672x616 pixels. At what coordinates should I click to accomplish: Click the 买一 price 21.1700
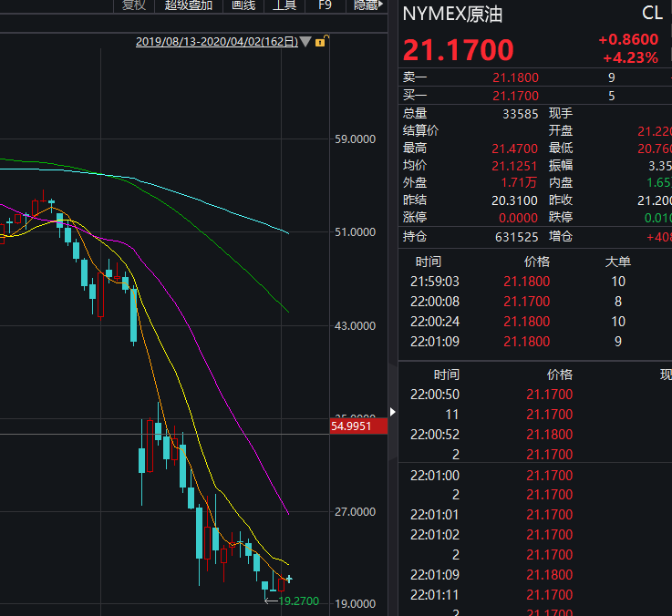click(515, 96)
